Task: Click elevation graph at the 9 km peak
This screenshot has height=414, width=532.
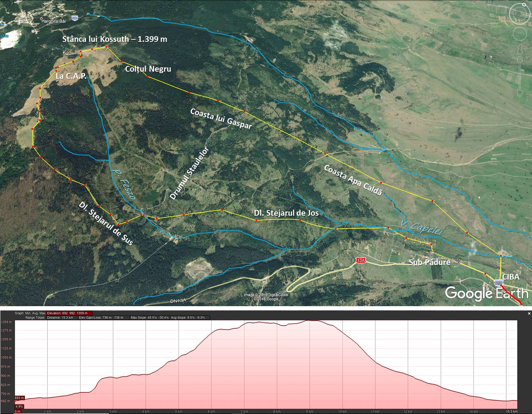Action: (x=310, y=321)
